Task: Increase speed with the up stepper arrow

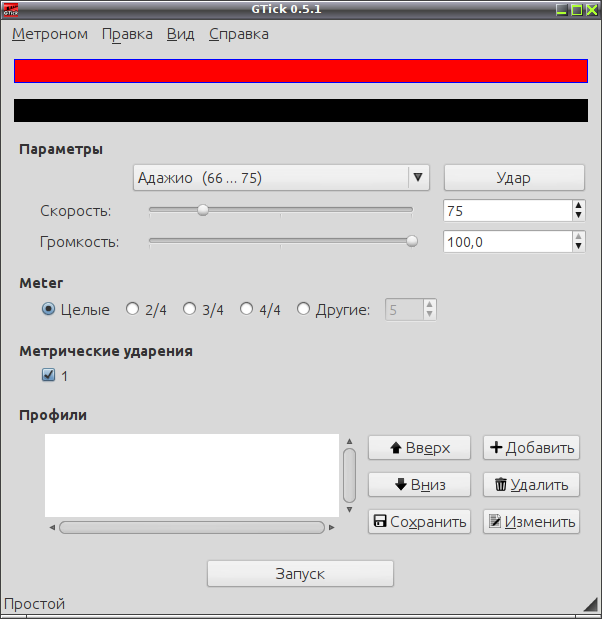Action: click(578, 206)
